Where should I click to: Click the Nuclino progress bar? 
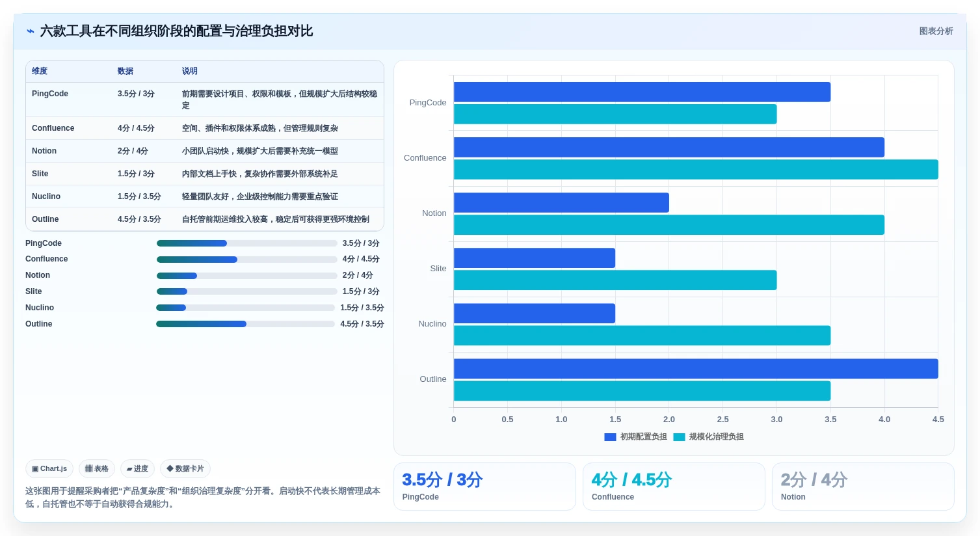click(x=245, y=308)
